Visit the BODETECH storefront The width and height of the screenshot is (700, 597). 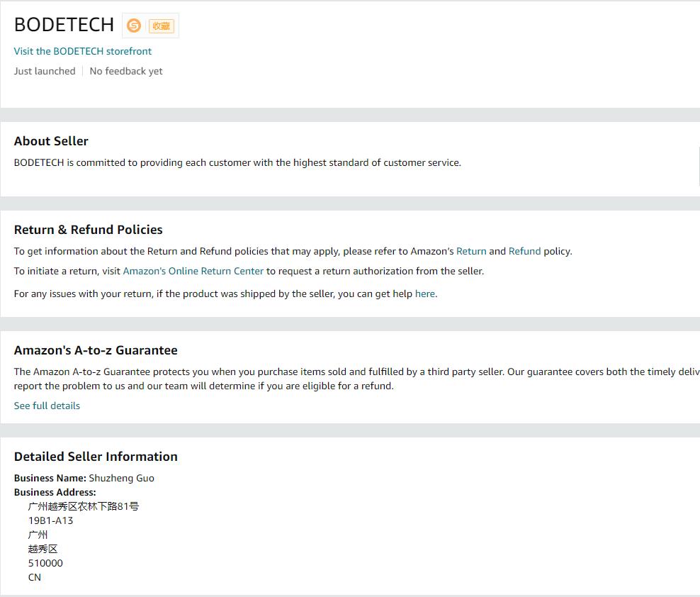pos(82,51)
